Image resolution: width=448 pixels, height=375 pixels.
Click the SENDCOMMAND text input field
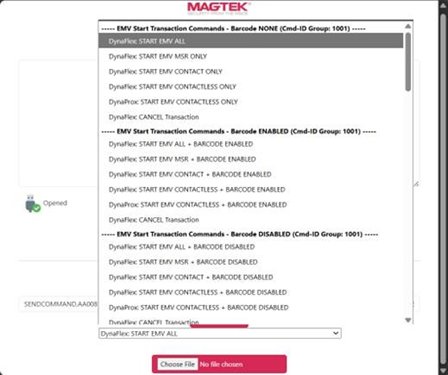(59, 304)
